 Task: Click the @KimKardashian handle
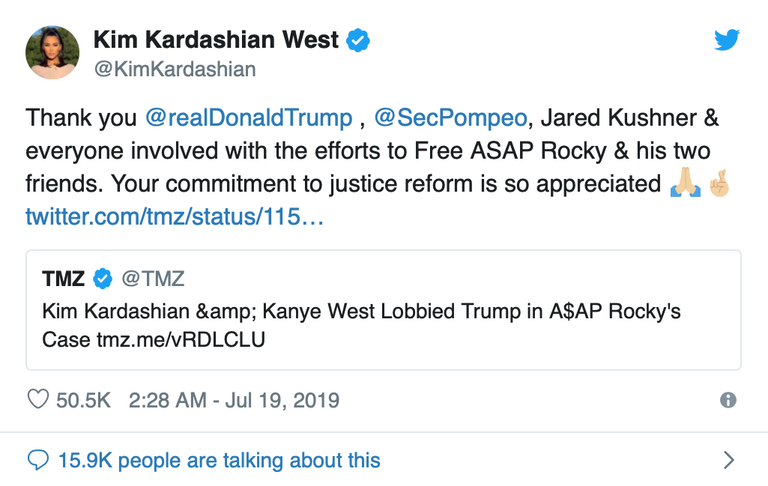click(174, 69)
